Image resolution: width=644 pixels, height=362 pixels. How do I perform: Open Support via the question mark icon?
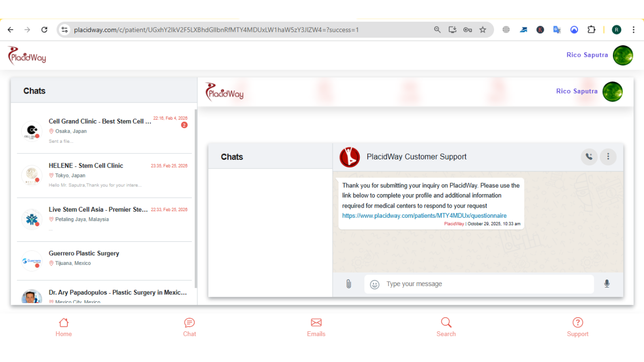[x=578, y=327]
